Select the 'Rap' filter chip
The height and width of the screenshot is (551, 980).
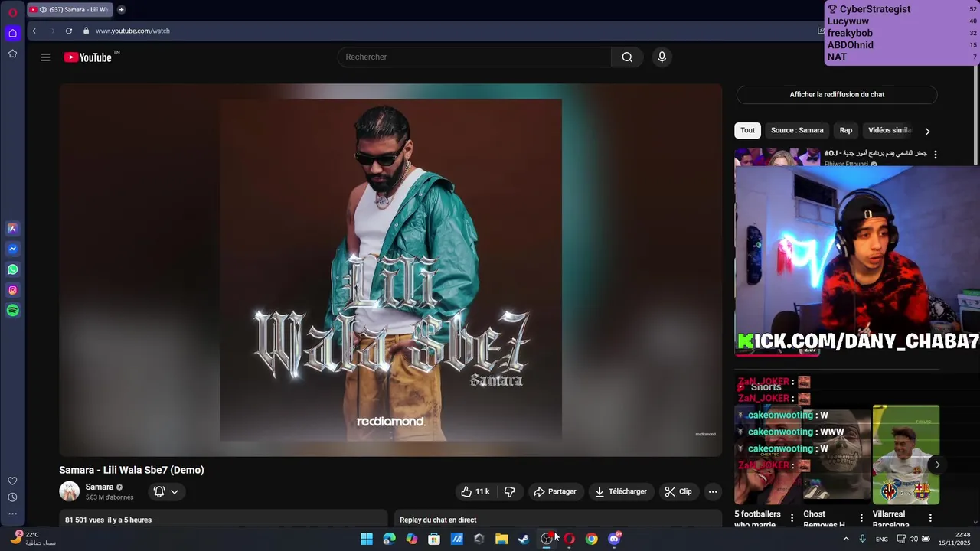coord(846,130)
